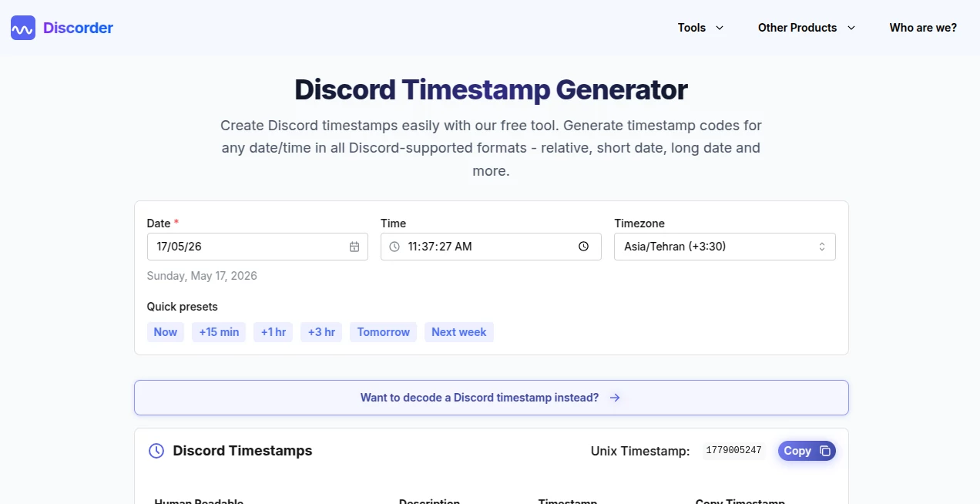Image resolution: width=980 pixels, height=504 pixels.
Task: Go to Who are we? page
Action: (x=923, y=28)
